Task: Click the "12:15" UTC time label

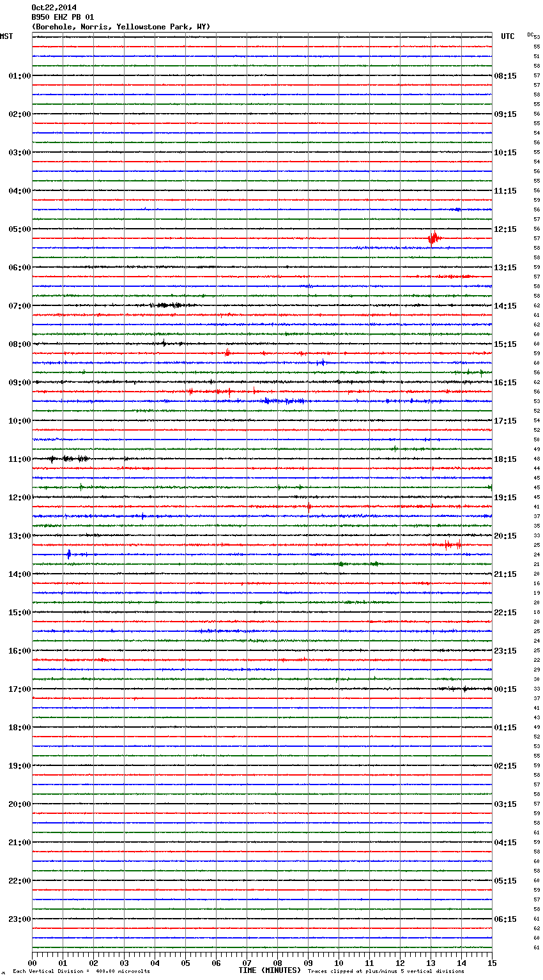Action: pos(505,229)
